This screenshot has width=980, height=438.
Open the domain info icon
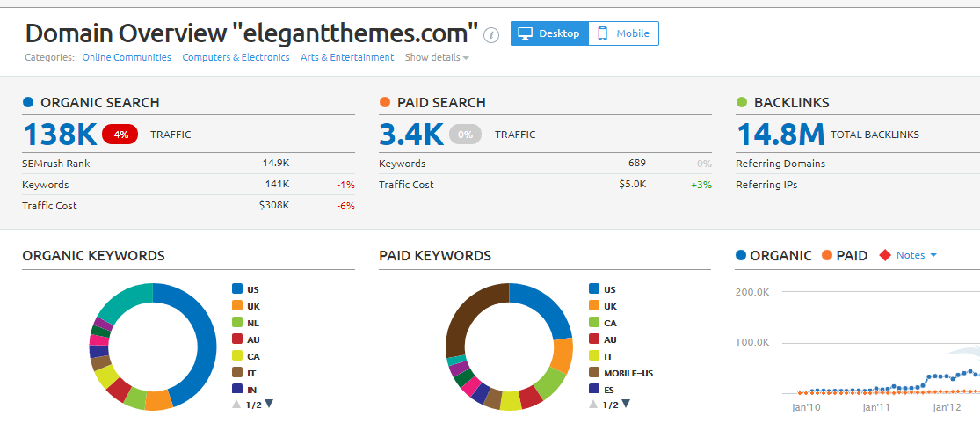tap(492, 35)
